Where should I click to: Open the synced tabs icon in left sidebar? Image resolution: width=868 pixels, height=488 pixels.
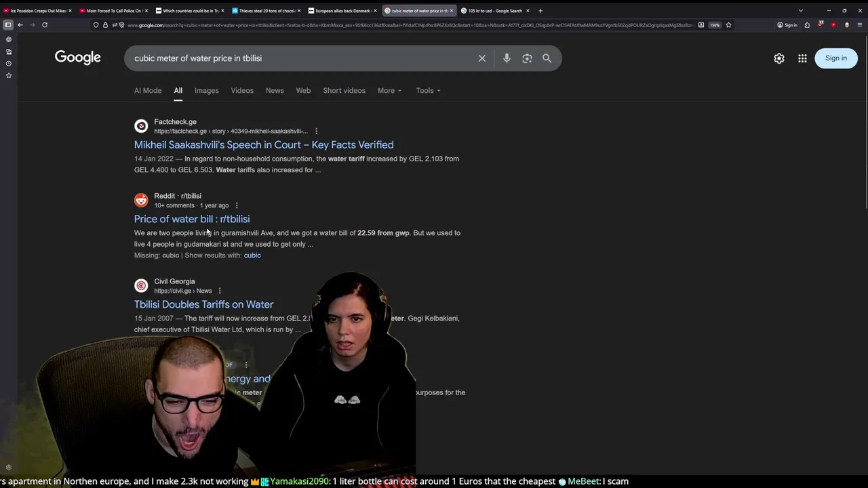(x=9, y=52)
